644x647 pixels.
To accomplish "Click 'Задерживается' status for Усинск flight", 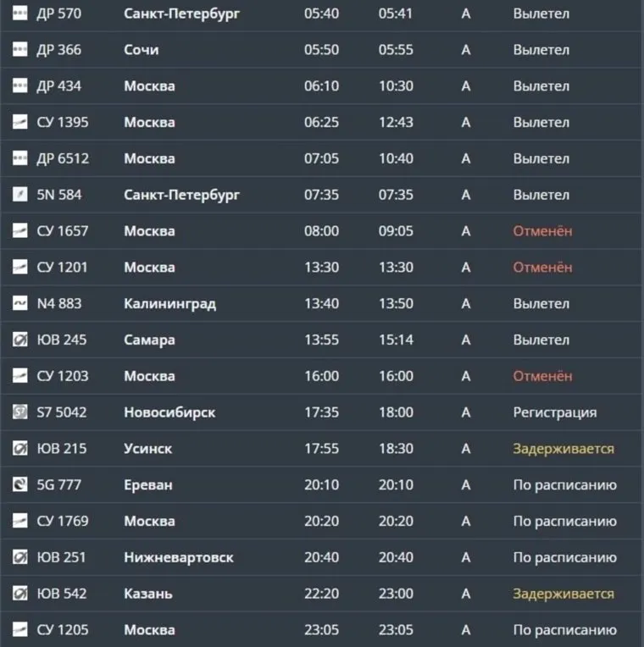I will [563, 449].
